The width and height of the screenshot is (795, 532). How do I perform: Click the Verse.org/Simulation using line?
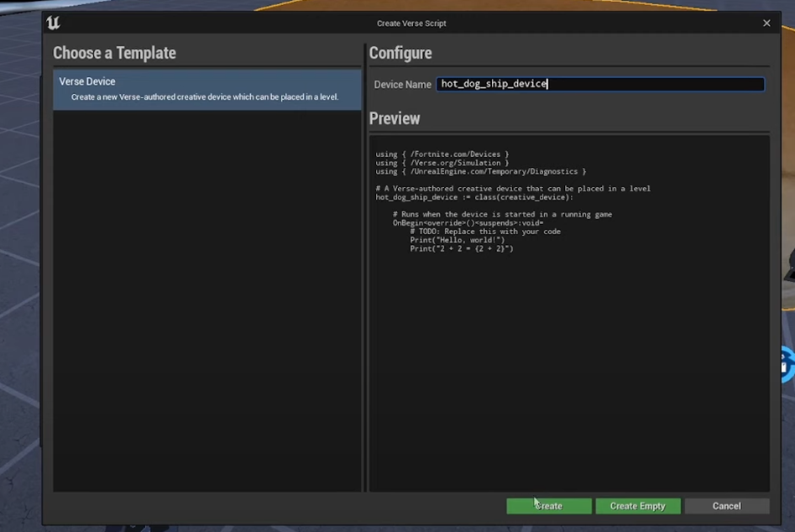(x=442, y=163)
